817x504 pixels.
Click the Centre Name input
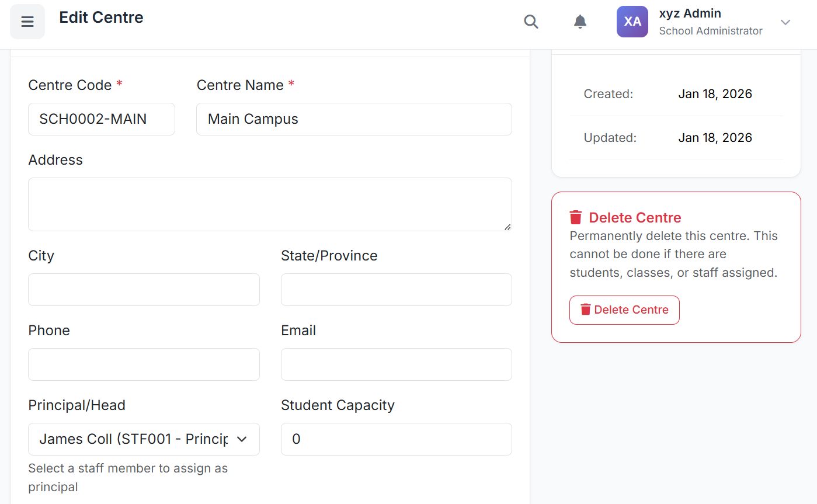click(x=354, y=119)
